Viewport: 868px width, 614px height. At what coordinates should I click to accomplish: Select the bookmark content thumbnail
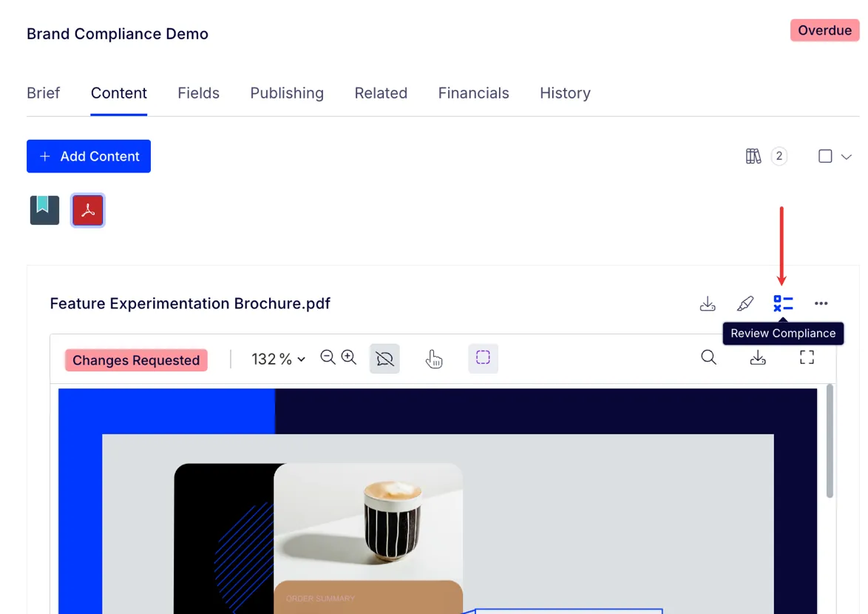tap(45, 210)
